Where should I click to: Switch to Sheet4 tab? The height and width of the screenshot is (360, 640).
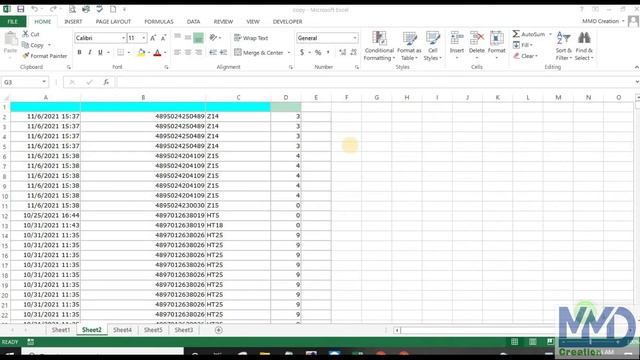(x=122, y=330)
